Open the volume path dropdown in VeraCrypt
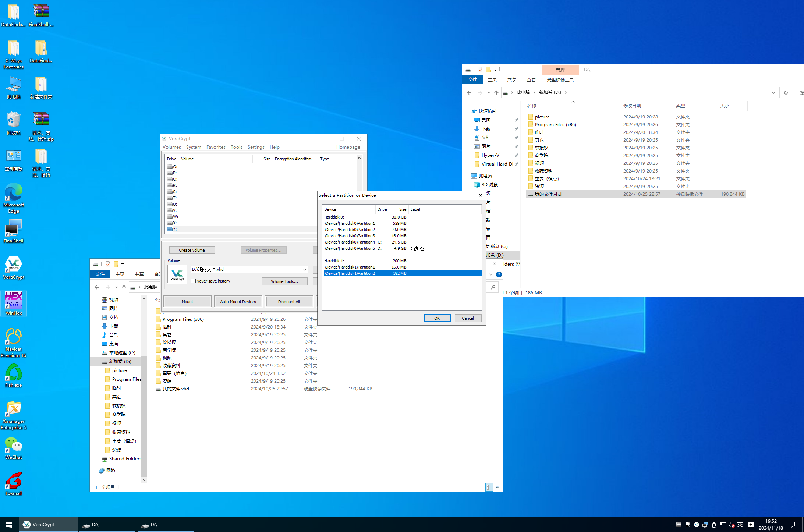Viewport: 804px width, 532px height. (x=304, y=269)
